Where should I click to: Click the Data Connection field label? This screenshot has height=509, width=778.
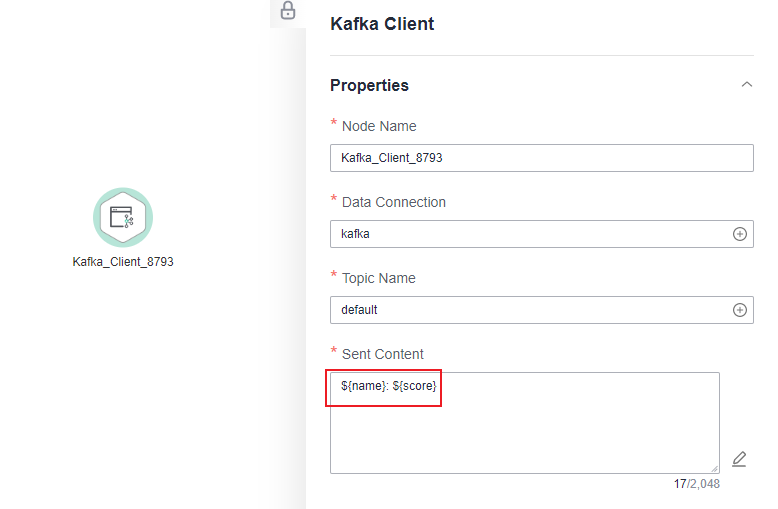394,202
